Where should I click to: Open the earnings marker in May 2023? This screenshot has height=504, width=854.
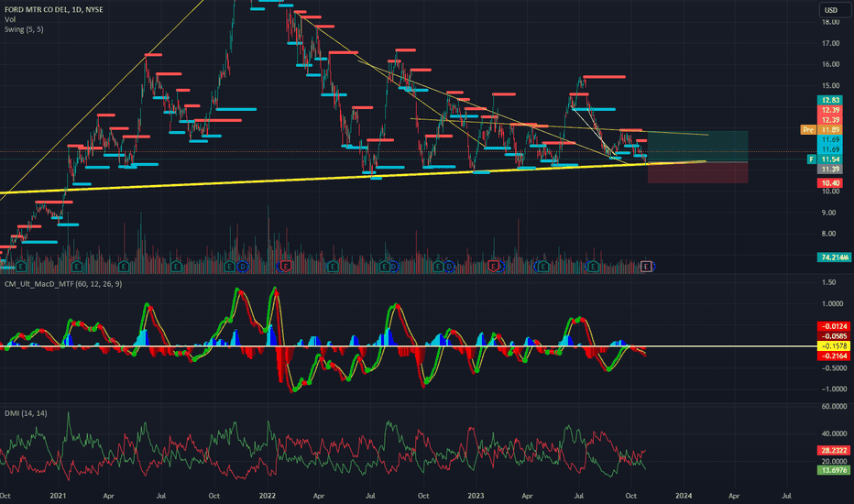[543, 267]
